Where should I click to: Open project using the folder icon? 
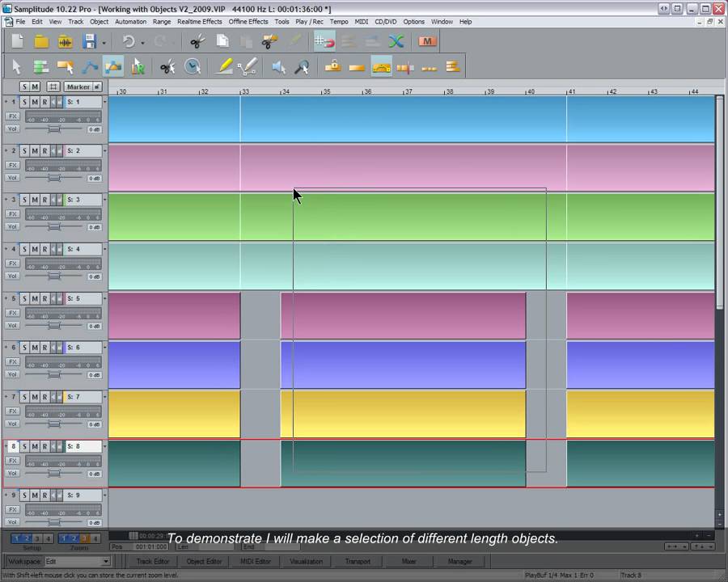tap(41, 41)
